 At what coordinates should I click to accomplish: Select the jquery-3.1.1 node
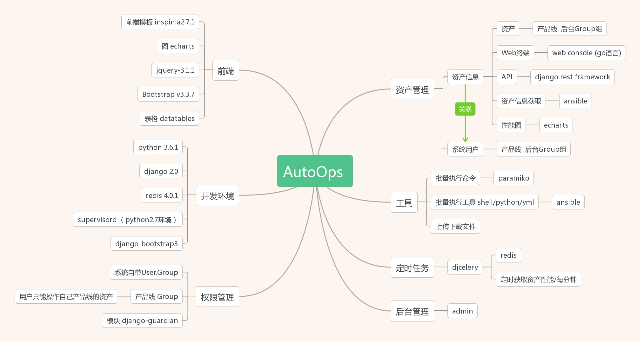tap(175, 70)
